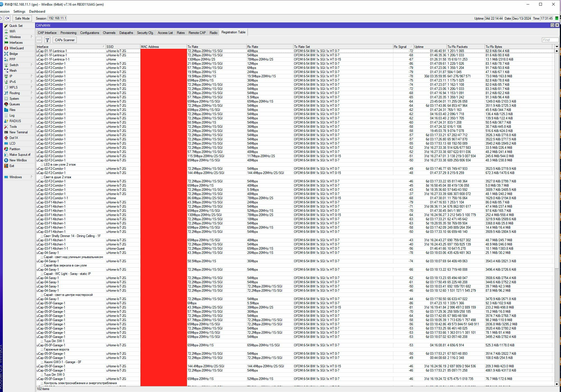Launch New Terminal from the sidebar

(x=19, y=132)
